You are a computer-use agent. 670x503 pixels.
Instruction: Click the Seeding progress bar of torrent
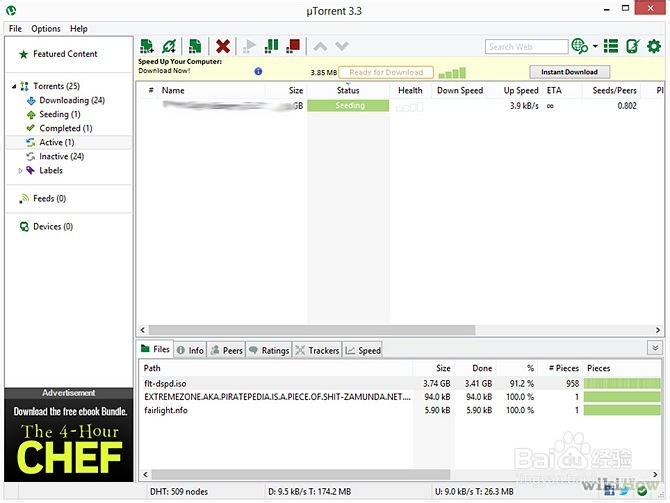point(348,106)
